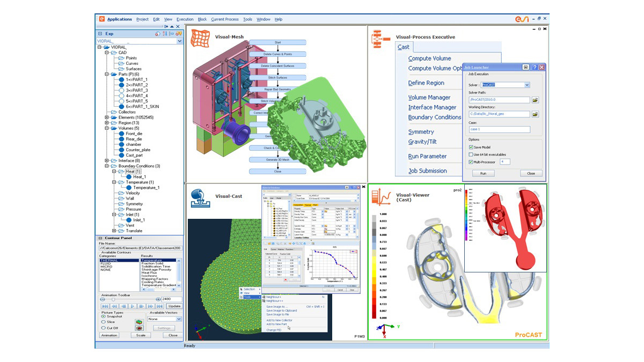Viewport: 644px width, 362px height.
Task: Click the fast-rewind button in Animation Toolbar
Action: coord(115,306)
